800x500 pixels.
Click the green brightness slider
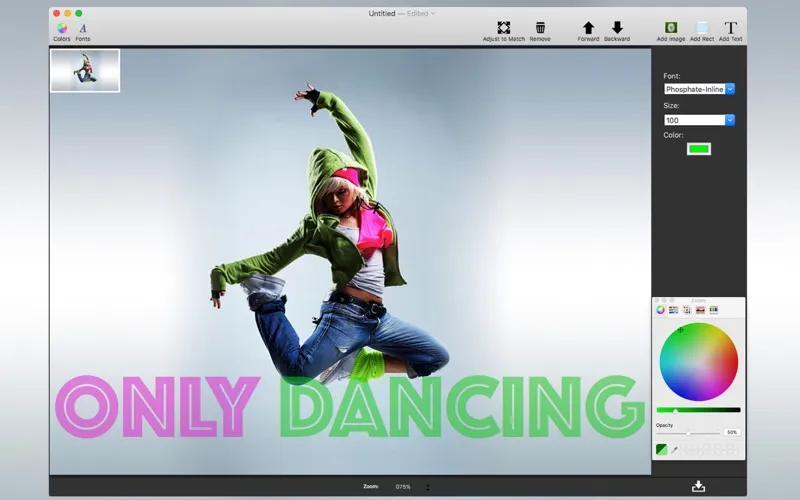pyautogui.click(x=698, y=410)
